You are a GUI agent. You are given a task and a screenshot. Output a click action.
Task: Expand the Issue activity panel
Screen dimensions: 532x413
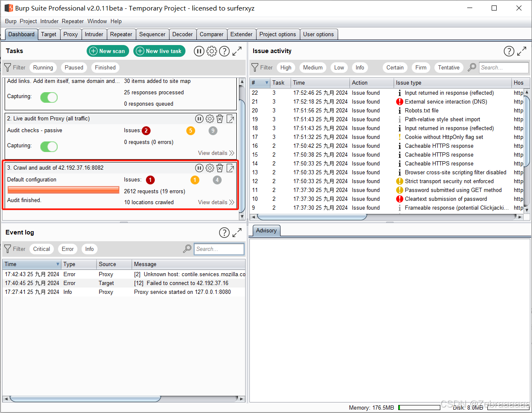pos(522,51)
